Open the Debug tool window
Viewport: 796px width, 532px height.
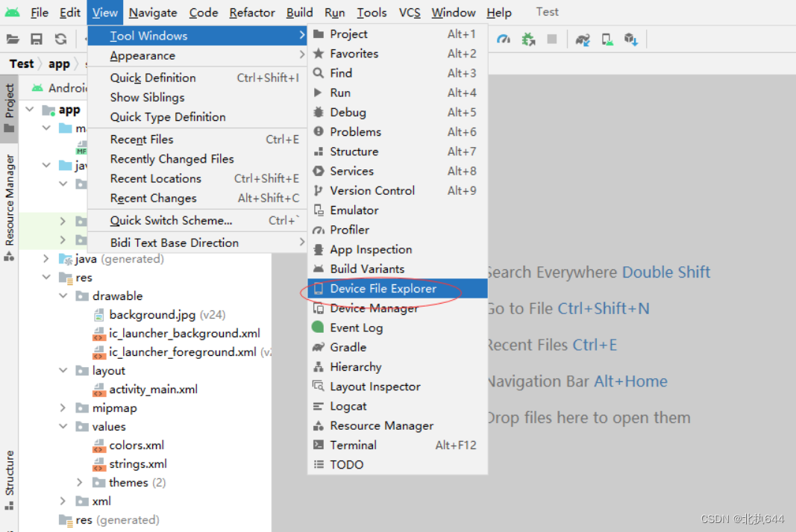click(x=398, y=112)
